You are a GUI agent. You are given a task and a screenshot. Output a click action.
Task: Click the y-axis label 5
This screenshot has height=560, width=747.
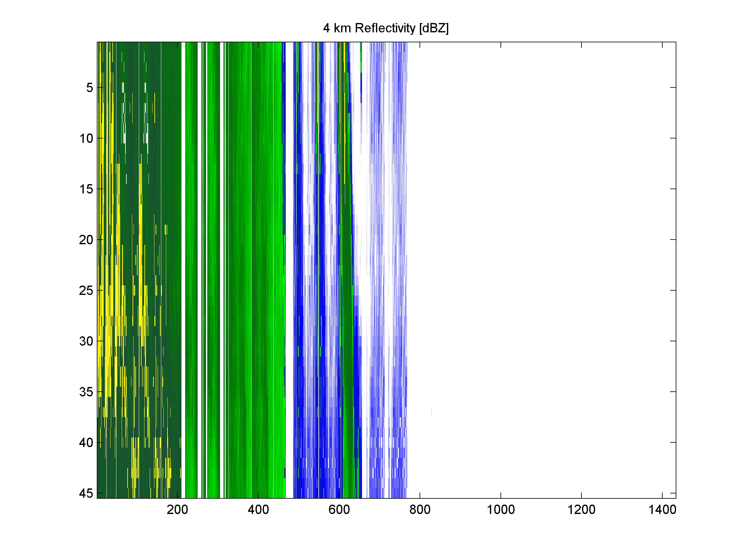(x=90, y=88)
